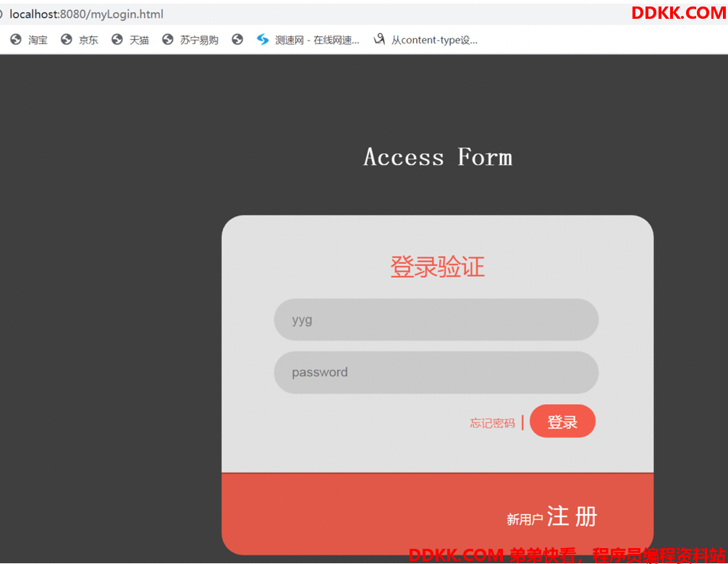The height and width of the screenshot is (564, 728).
Task: Click the 淘宝 bookmark globe icon
Action: click(16, 40)
